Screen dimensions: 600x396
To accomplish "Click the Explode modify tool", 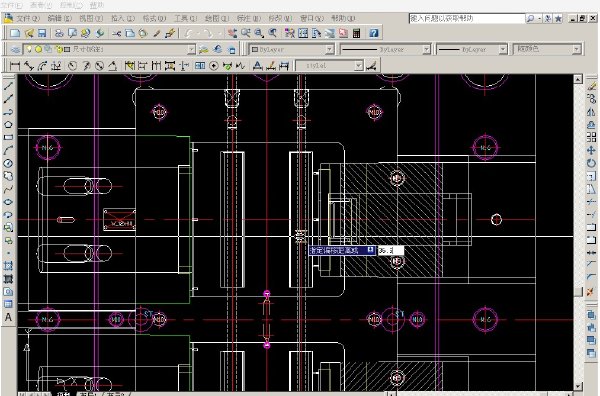I will point(591,292).
